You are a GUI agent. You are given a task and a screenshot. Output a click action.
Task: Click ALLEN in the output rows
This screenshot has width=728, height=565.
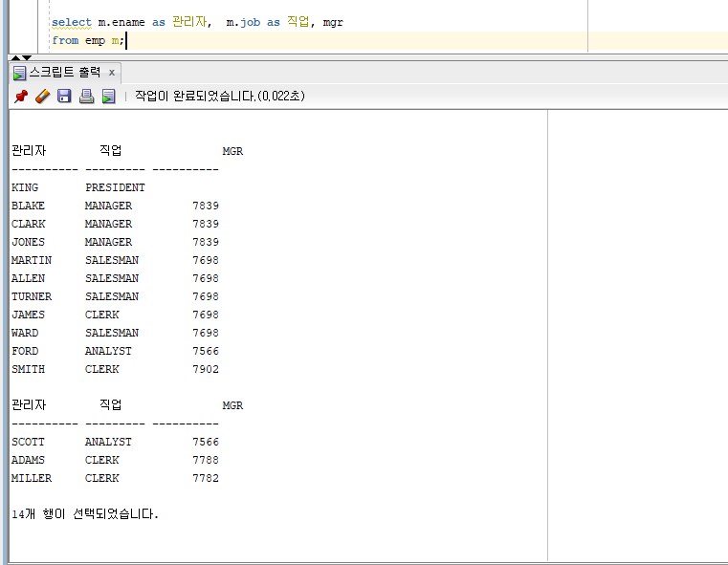[x=29, y=278]
